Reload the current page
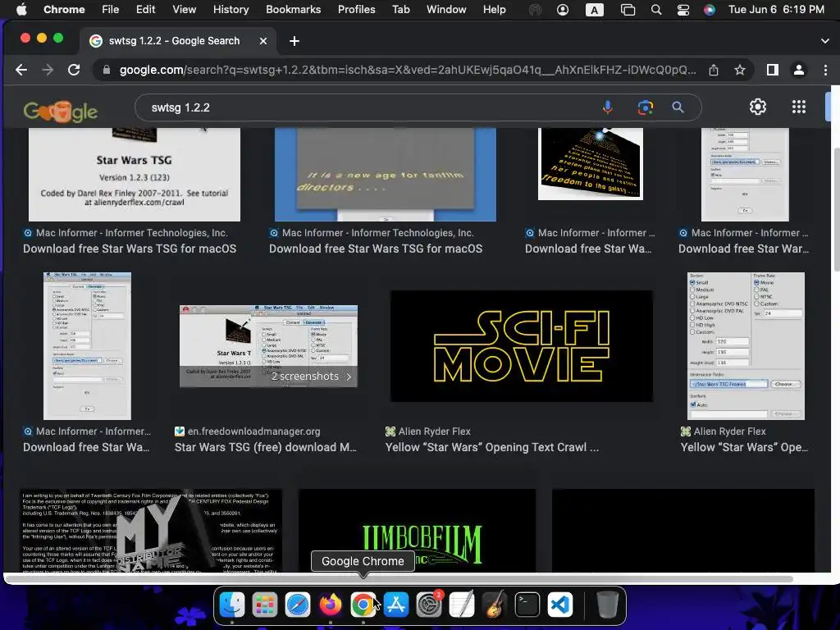The image size is (840, 630). (x=74, y=70)
